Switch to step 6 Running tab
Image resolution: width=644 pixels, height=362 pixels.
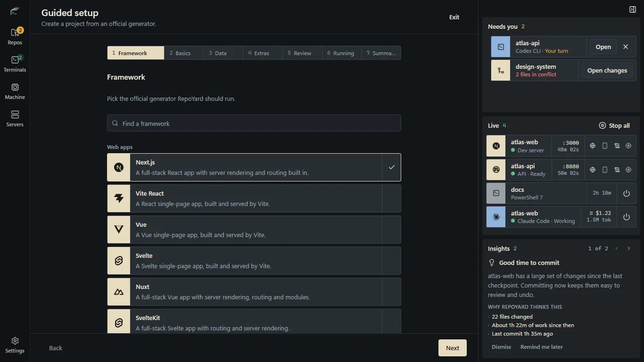342,53
